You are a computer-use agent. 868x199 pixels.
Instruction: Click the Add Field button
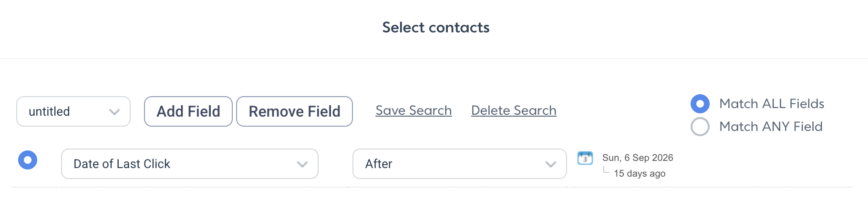[x=188, y=111]
